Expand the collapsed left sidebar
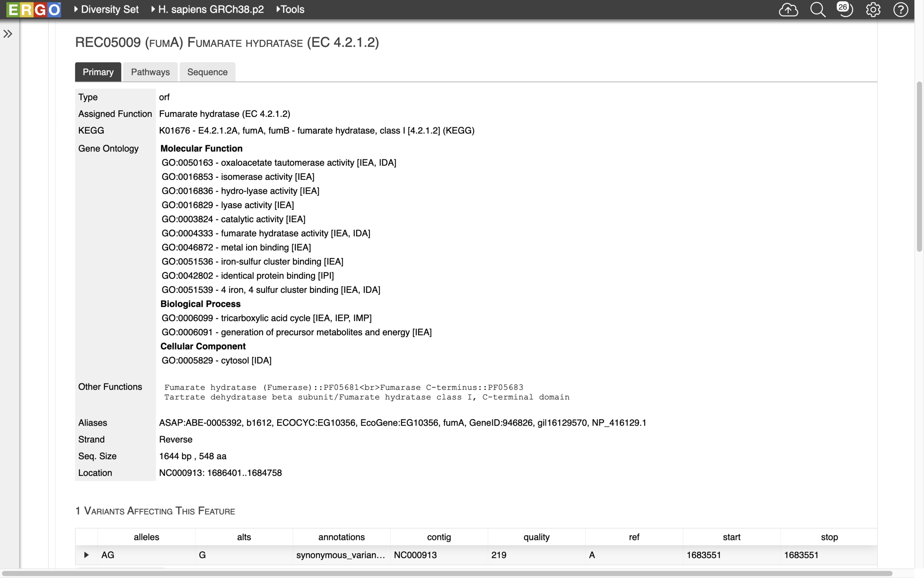This screenshot has width=924, height=578. pyautogui.click(x=8, y=34)
